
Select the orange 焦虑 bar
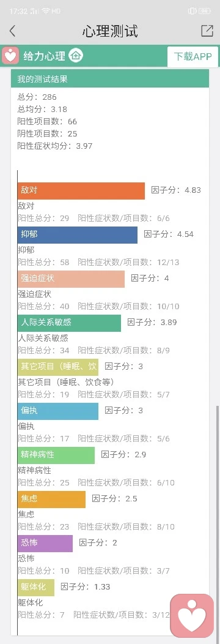pyautogui.click(x=51, y=499)
